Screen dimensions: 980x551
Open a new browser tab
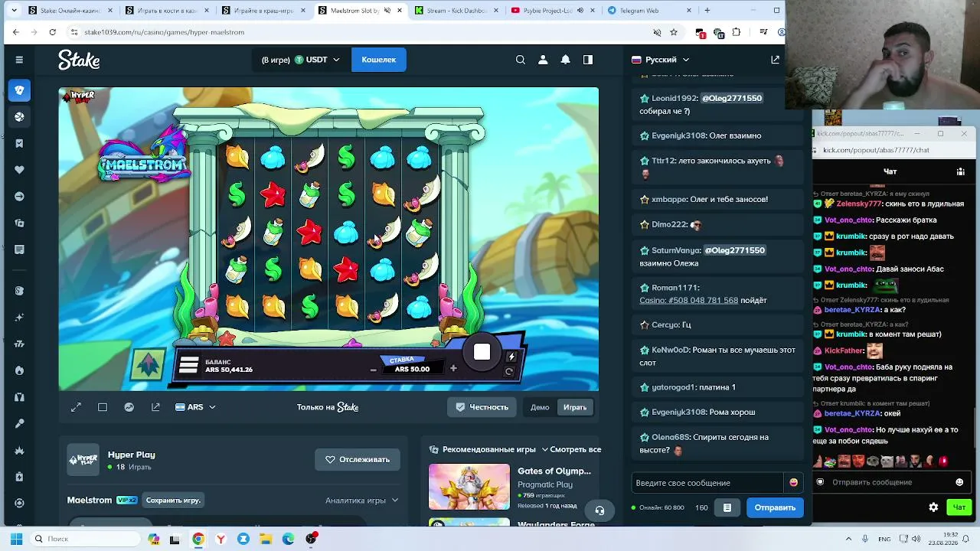707,11
